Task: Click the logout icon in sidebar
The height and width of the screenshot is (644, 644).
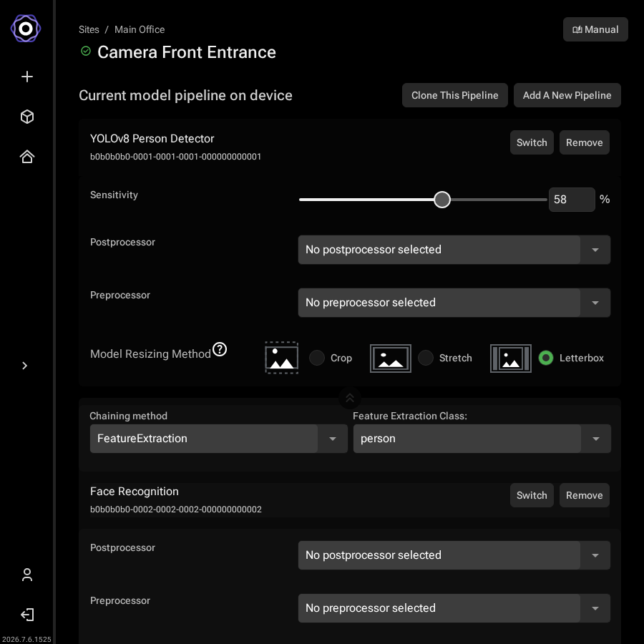Action: 27,615
